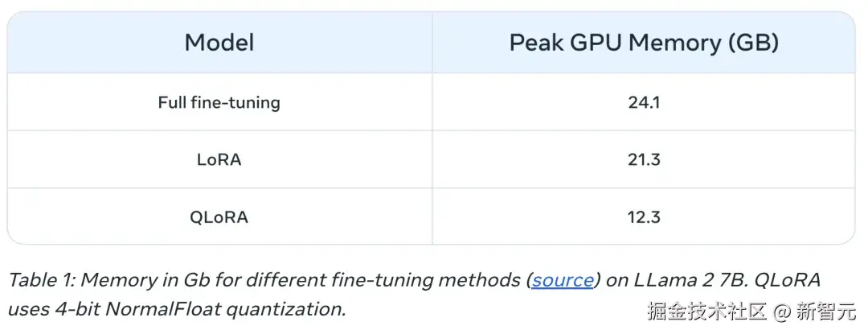
Task: Select the QLoRA cell in the table
Action: point(219,217)
